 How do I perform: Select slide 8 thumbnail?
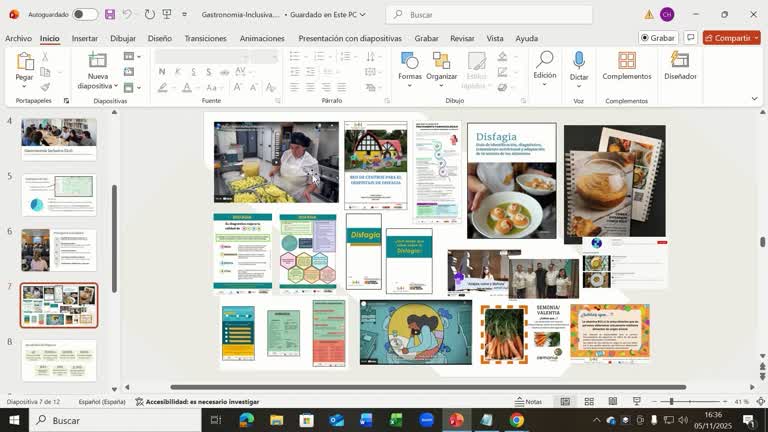point(59,359)
